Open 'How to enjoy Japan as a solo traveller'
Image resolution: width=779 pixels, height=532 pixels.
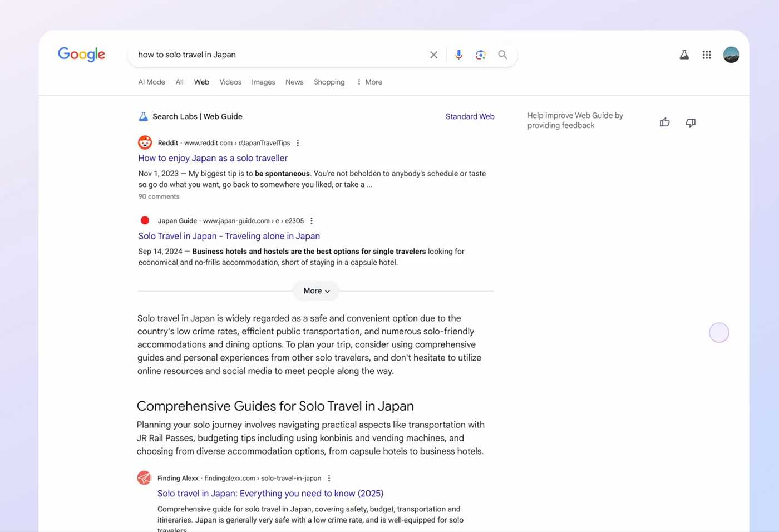tap(213, 158)
